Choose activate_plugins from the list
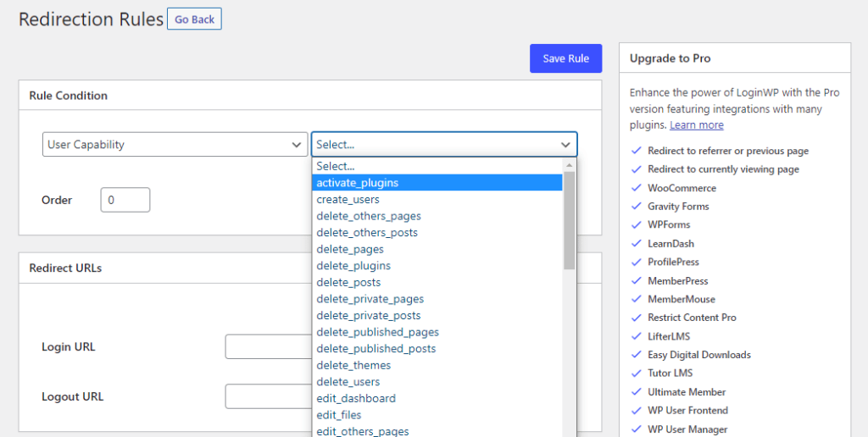This screenshot has width=868, height=437. tap(357, 183)
